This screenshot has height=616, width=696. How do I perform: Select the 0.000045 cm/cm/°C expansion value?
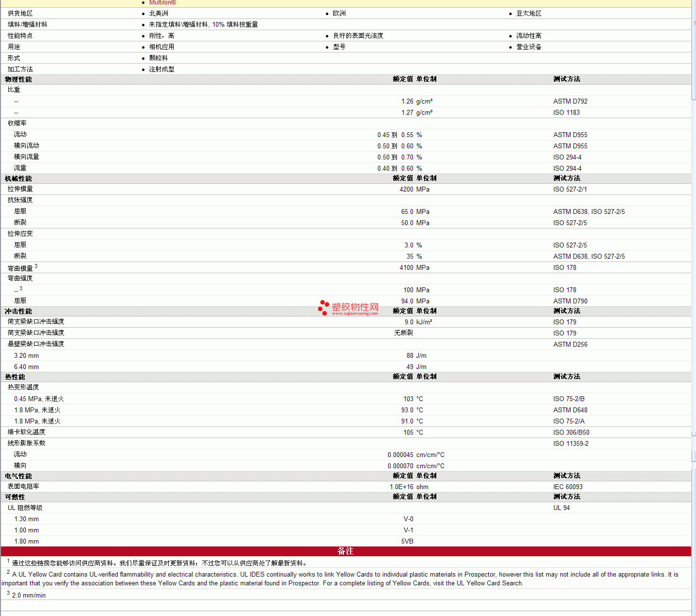click(416, 455)
